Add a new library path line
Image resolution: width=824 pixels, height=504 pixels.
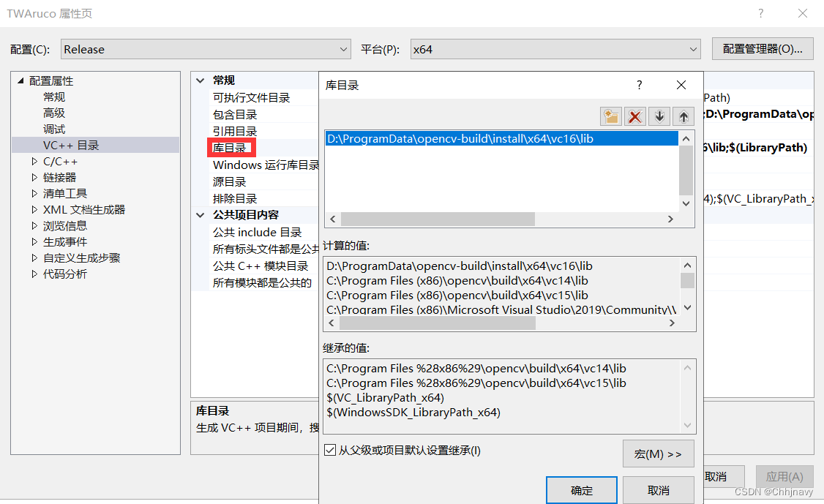tap(612, 116)
